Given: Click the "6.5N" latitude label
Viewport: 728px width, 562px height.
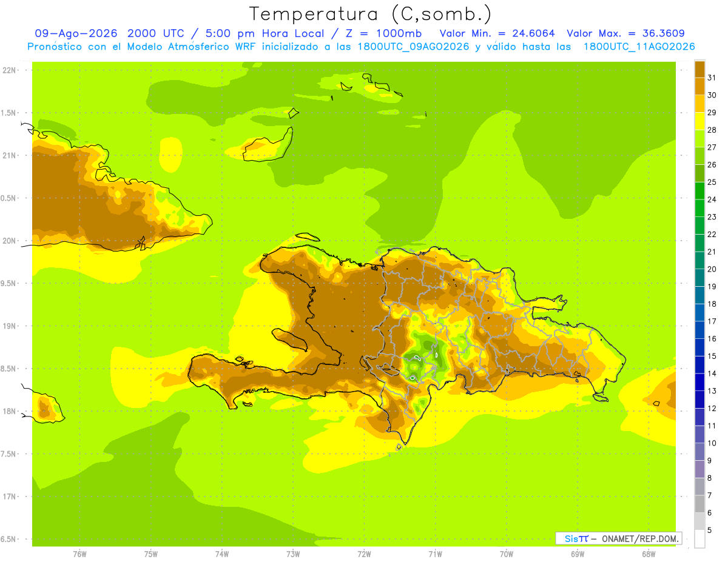Looking at the screenshot, I should (x=8, y=539).
